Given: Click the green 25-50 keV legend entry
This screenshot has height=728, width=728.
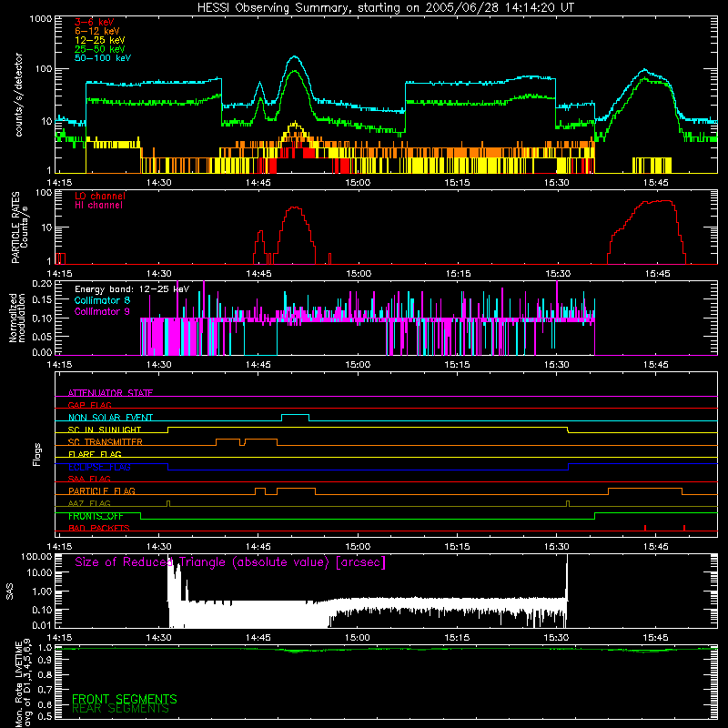Looking at the screenshot, I should pos(100,49).
